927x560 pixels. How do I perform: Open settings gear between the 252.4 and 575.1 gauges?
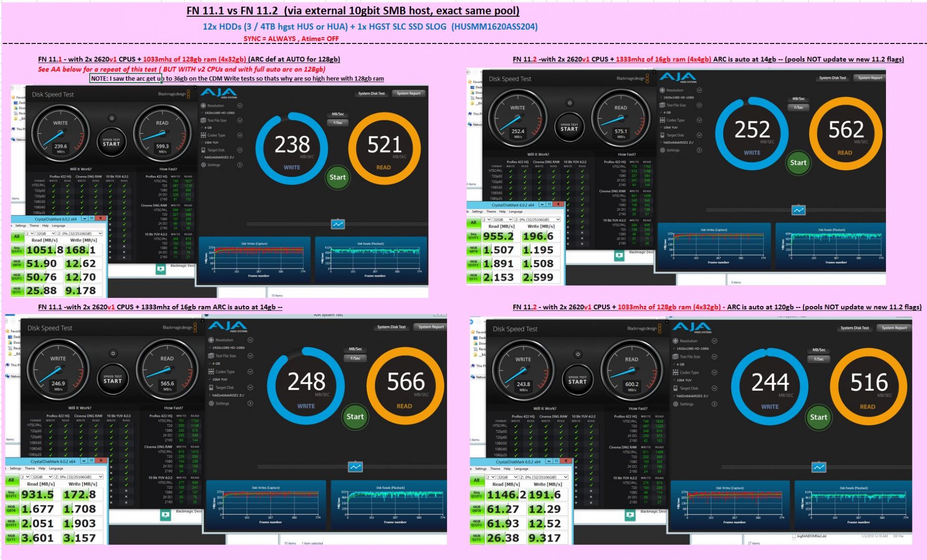570,103
